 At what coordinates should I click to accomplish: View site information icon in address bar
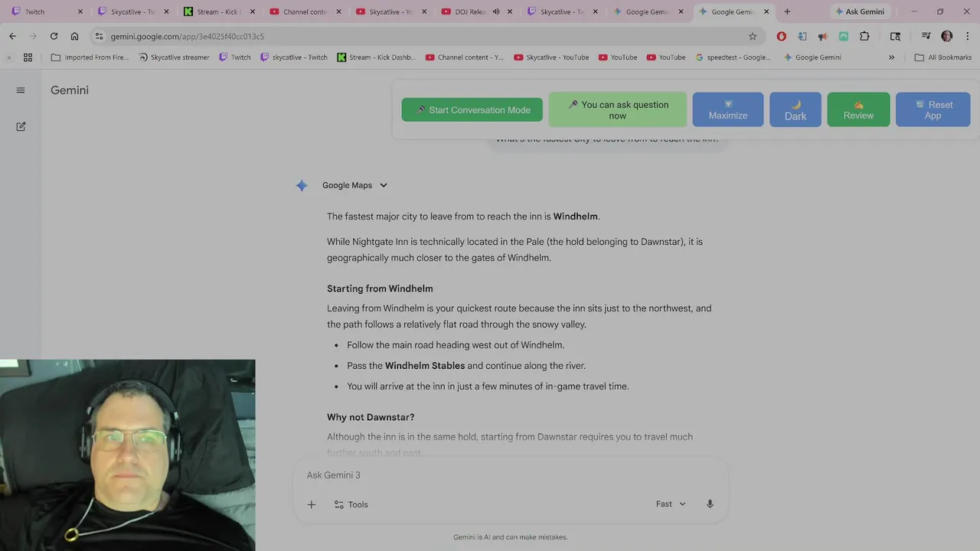point(99,36)
